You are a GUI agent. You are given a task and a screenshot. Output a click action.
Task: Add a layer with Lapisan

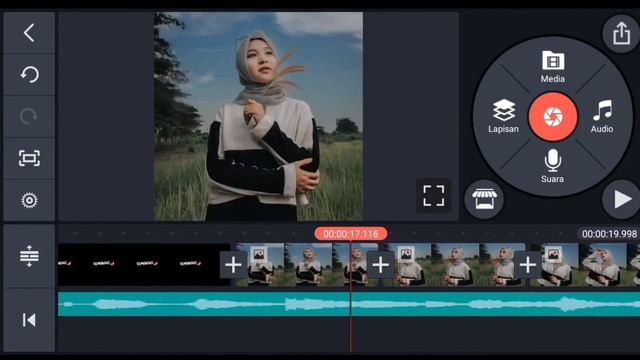click(x=503, y=116)
